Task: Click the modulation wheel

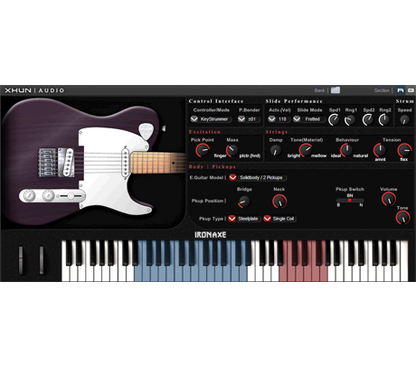Action: coord(41,260)
